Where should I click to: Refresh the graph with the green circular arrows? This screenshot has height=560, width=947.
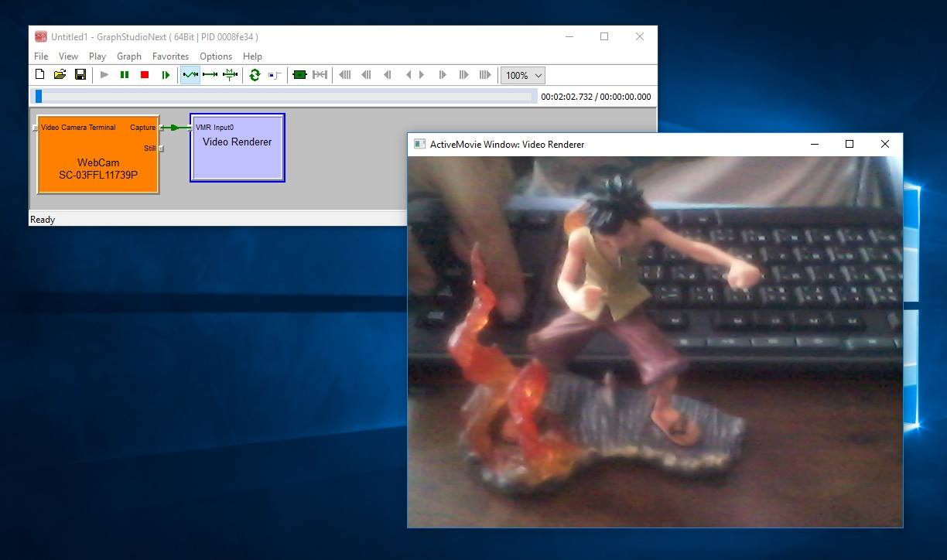[255, 75]
